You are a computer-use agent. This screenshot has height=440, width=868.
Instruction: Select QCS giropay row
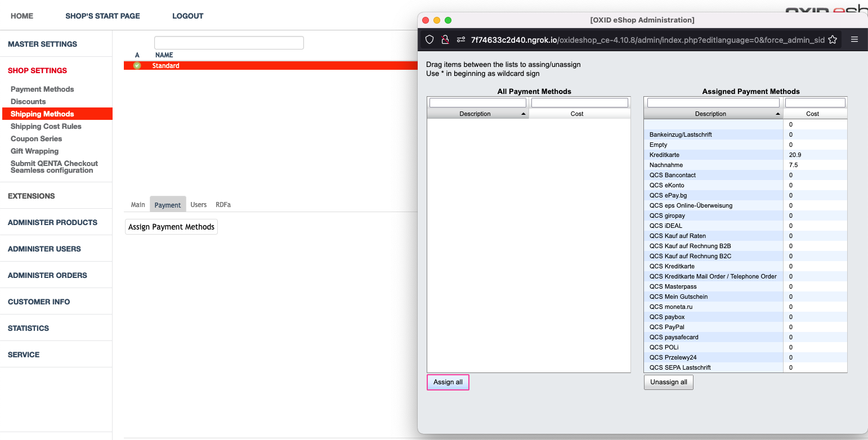pos(745,215)
